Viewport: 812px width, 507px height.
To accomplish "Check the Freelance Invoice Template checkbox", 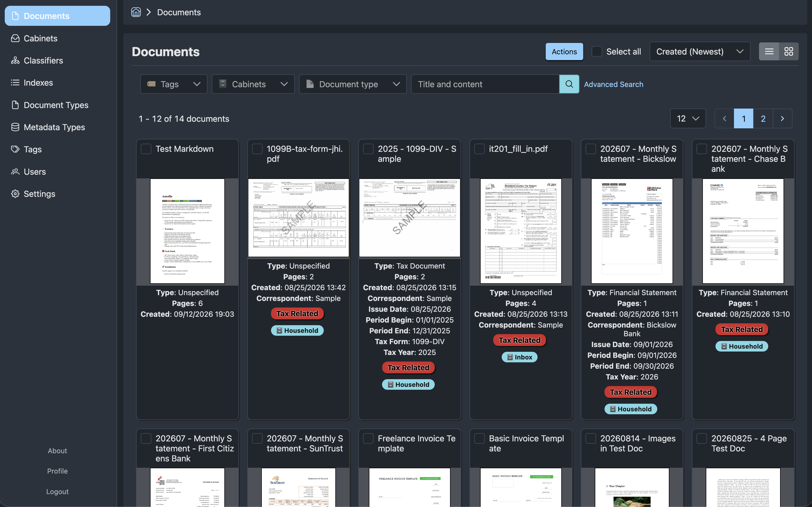I will (368, 438).
